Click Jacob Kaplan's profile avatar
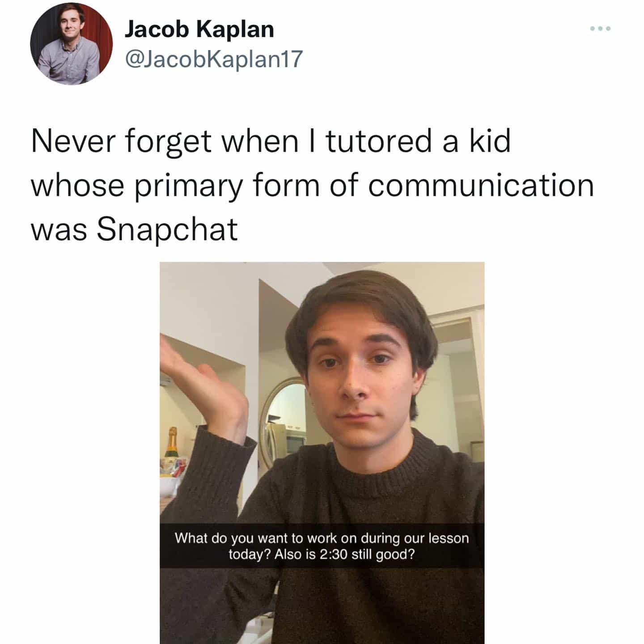The height and width of the screenshot is (644, 644). tap(72, 43)
